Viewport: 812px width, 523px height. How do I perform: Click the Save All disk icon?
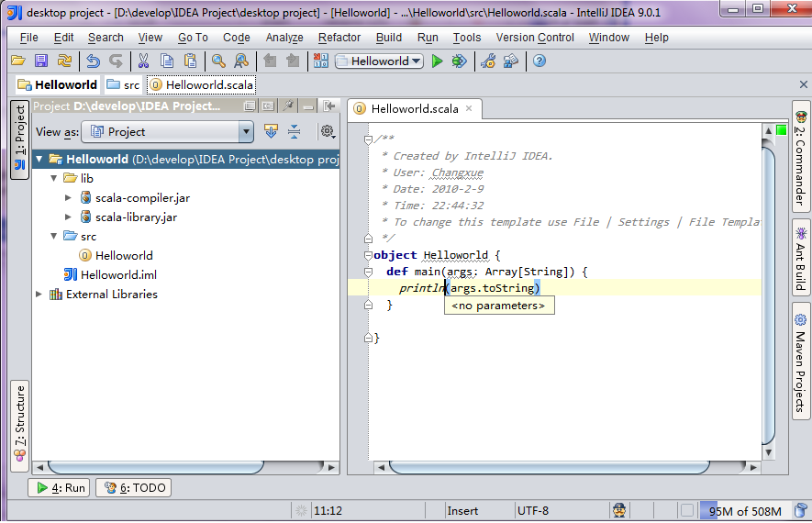tap(41, 61)
